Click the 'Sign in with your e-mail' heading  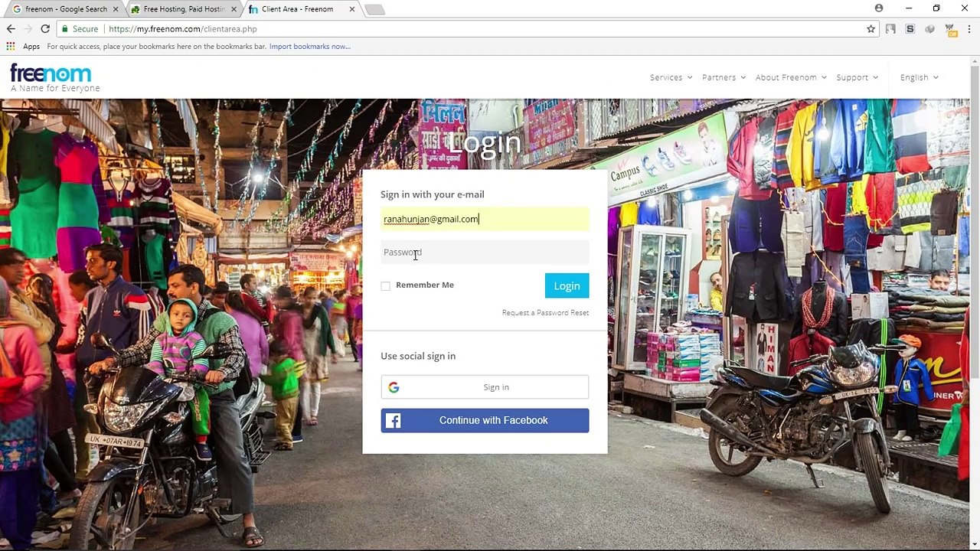[x=433, y=194]
